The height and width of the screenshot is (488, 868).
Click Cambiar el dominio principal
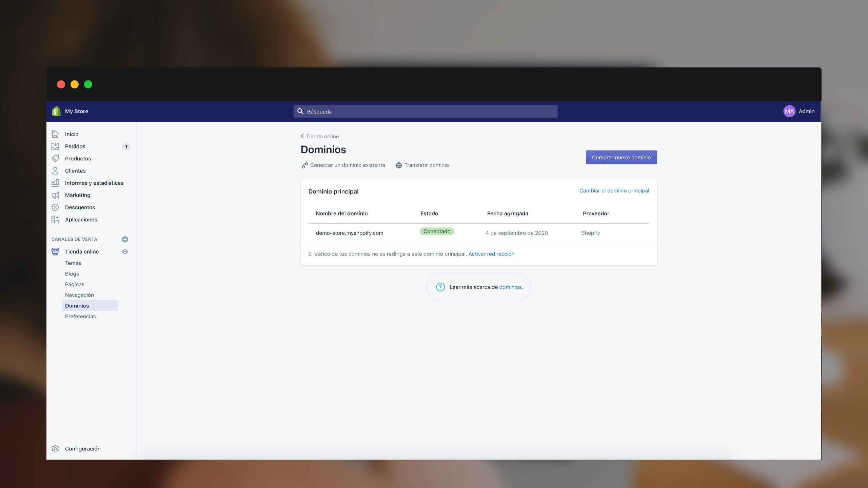(x=614, y=191)
